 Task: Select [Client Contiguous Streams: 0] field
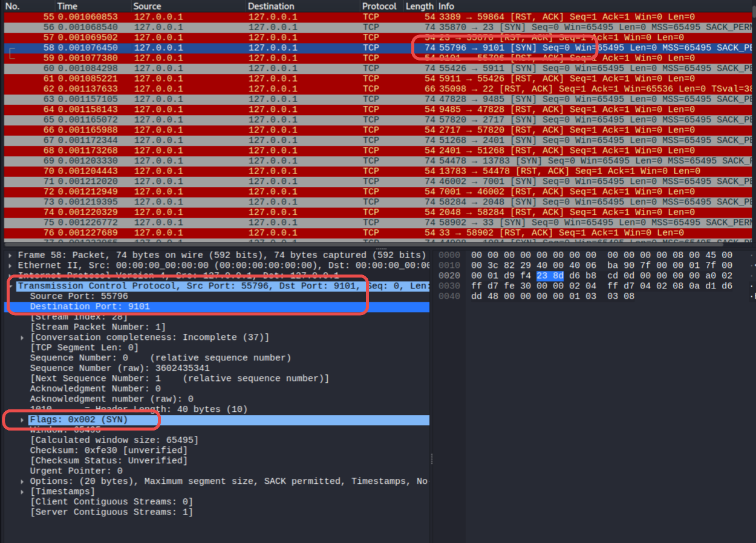(112, 502)
